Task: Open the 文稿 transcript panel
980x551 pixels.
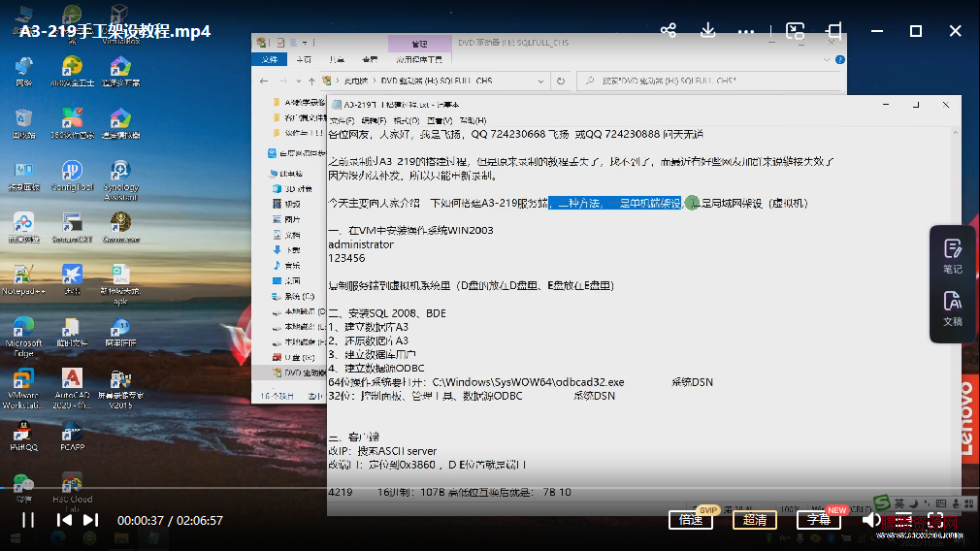Action: [953, 308]
